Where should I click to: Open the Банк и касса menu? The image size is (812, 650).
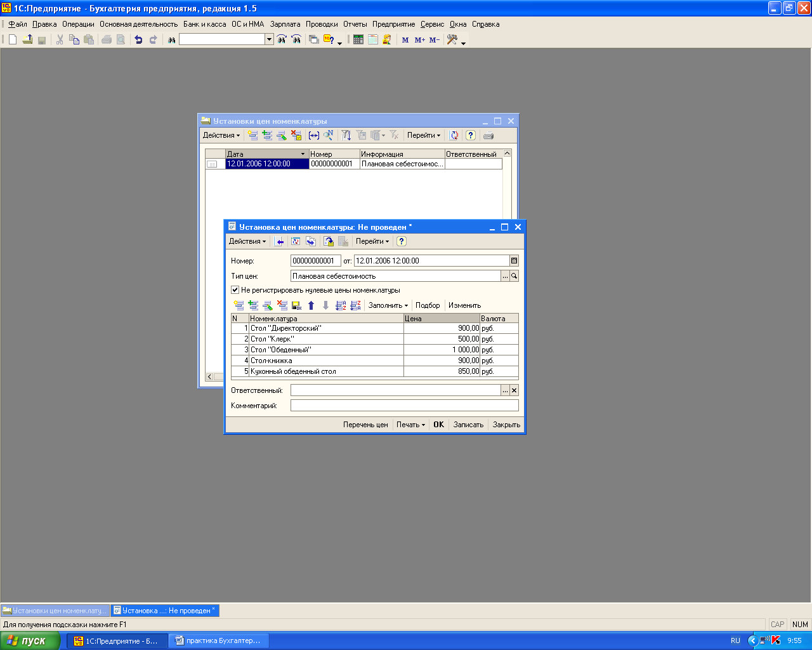(205, 24)
